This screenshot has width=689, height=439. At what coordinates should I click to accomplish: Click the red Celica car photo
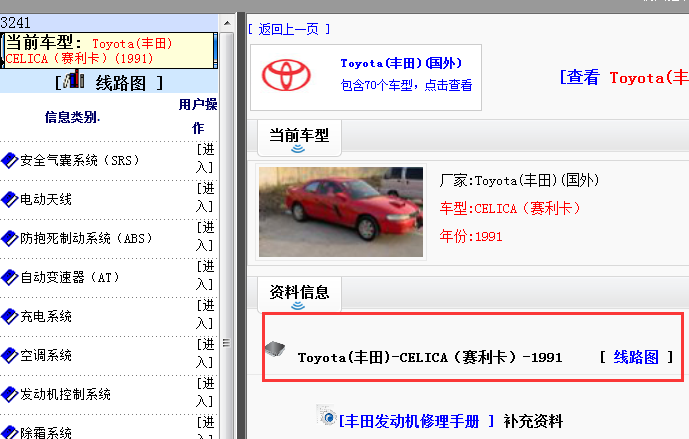(341, 212)
